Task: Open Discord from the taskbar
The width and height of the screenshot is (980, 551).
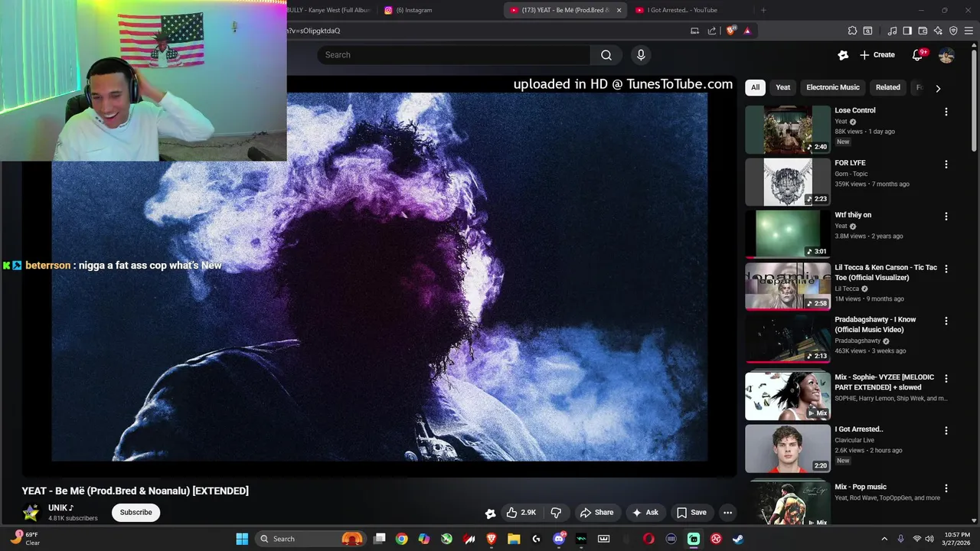Action: click(559, 539)
